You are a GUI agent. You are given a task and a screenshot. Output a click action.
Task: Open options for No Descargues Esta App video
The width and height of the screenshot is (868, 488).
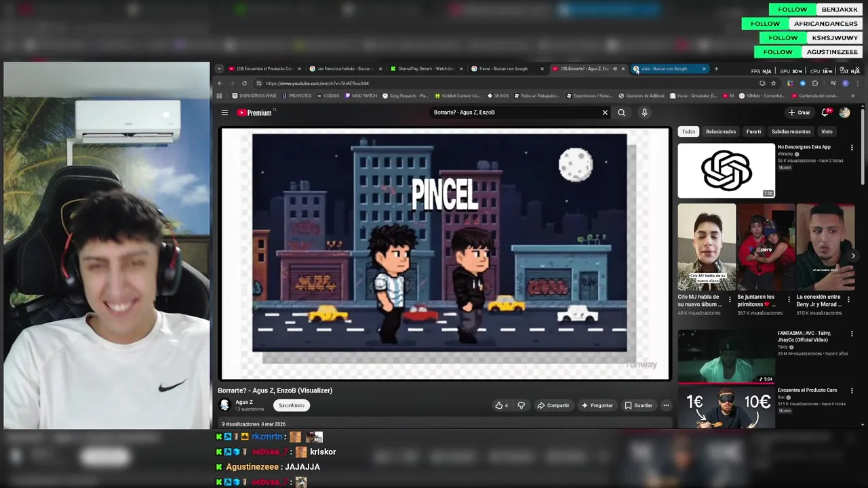click(852, 147)
